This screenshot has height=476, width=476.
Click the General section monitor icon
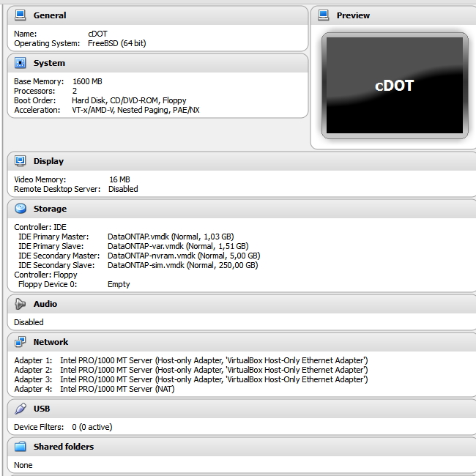coord(21,15)
